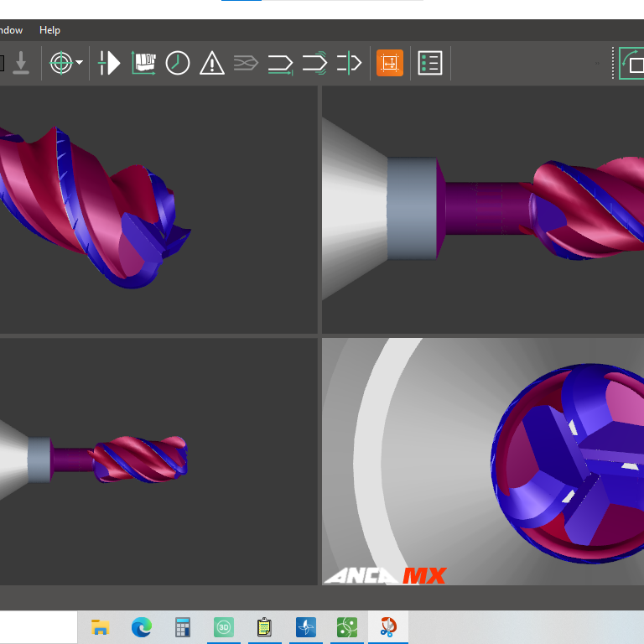Click the double arrow step path icon
This screenshot has height=644, width=644.
(x=314, y=63)
